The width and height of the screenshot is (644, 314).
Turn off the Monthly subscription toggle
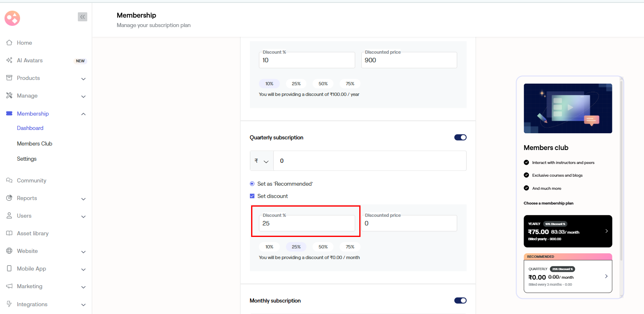[460, 300]
